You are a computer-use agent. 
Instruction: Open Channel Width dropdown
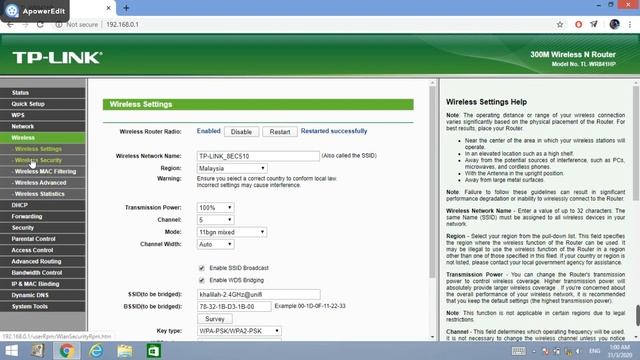point(215,244)
